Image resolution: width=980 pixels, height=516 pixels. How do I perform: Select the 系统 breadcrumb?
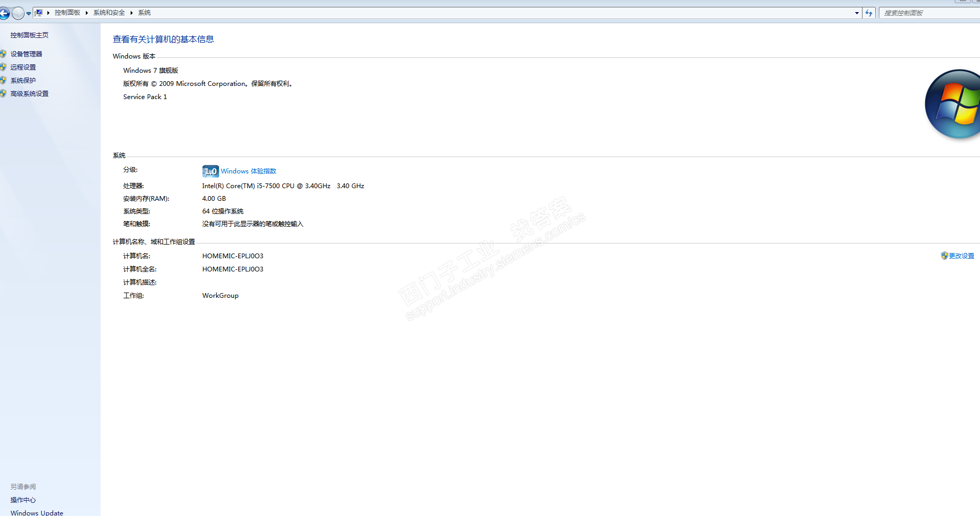coord(144,13)
